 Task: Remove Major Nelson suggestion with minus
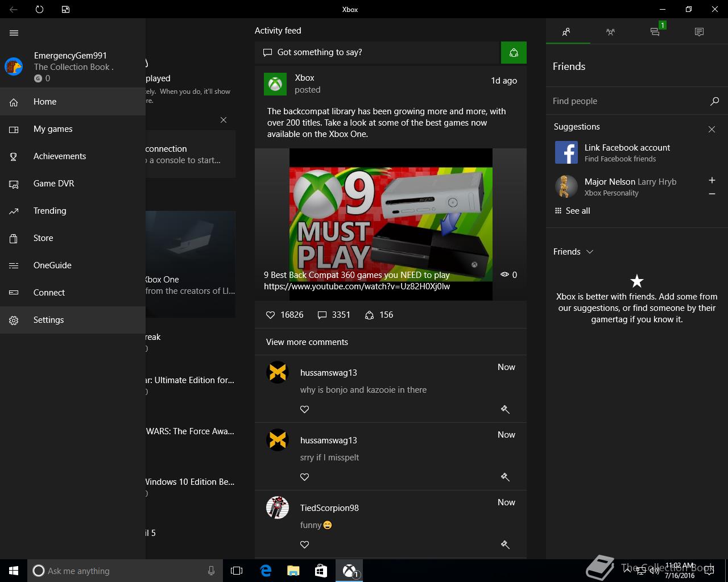point(712,194)
